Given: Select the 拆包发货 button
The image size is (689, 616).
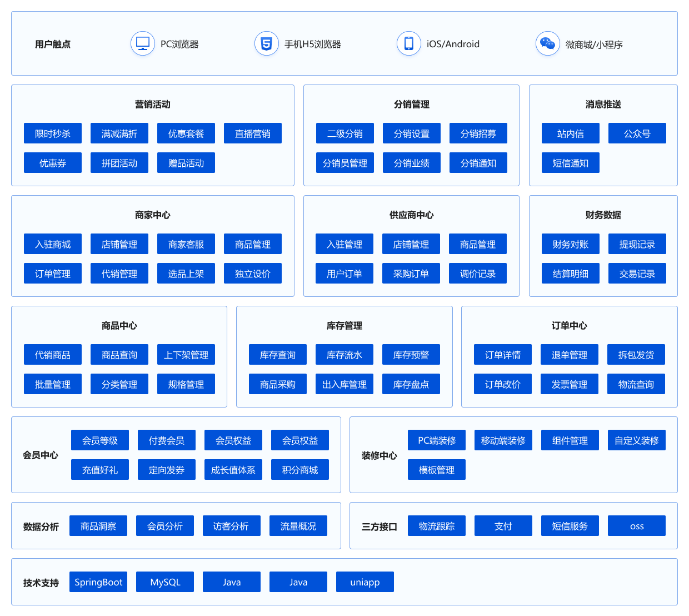Looking at the screenshot, I should click(x=636, y=355).
